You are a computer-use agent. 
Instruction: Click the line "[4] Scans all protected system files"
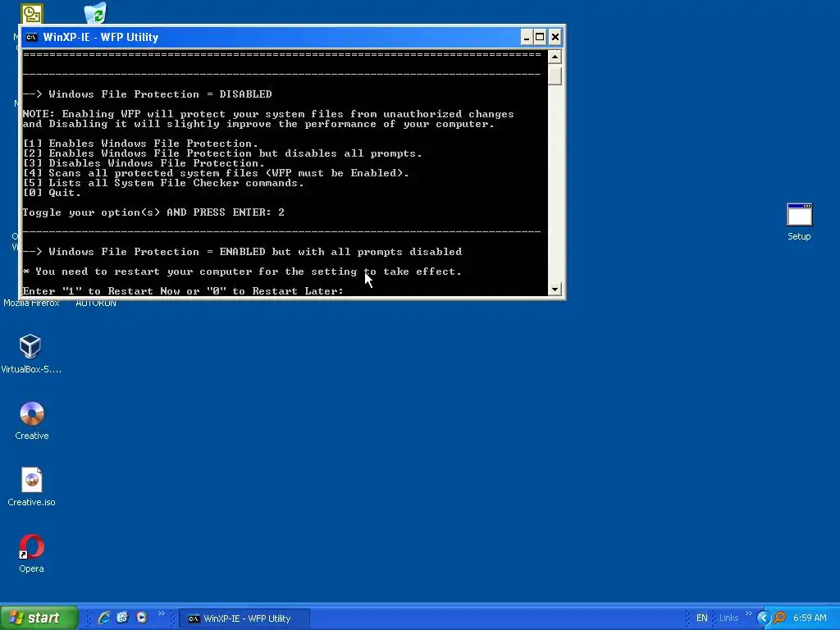pyautogui.click(x=216, y=173)
